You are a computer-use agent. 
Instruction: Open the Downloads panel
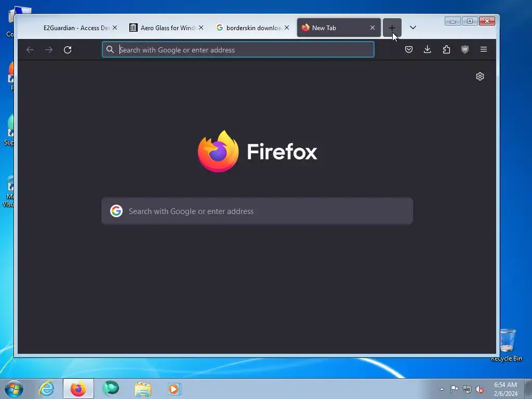[428, 49]
